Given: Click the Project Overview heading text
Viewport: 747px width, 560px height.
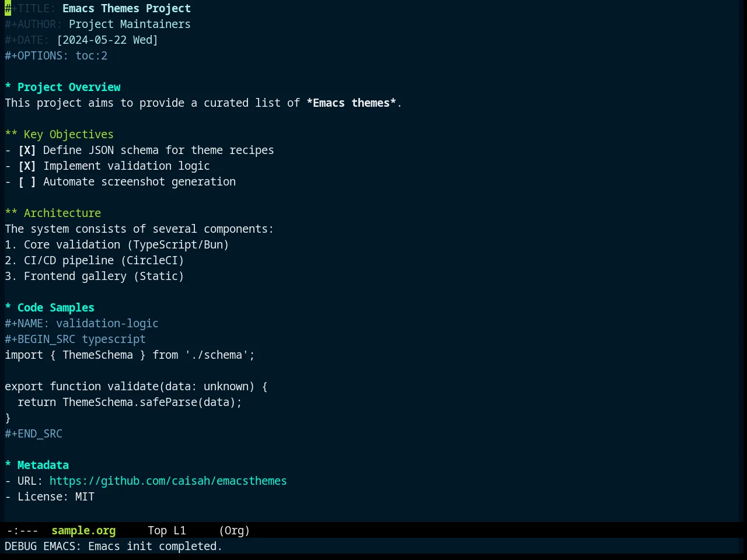Looking at the screenshot, I should [69, 87].
